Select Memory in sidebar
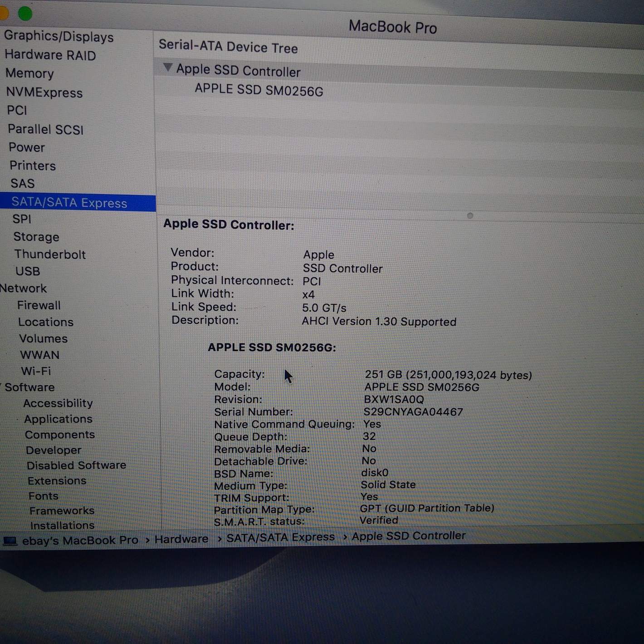The image size is (644, 644). point(29,73)
